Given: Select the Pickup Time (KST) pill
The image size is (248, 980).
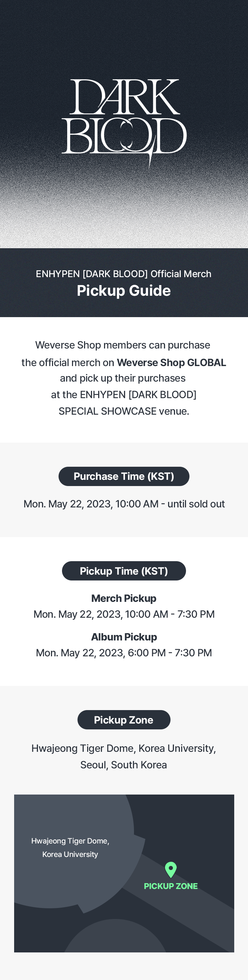Looking at the screenshot, I should pyautogui.click(x=124, y=570).
